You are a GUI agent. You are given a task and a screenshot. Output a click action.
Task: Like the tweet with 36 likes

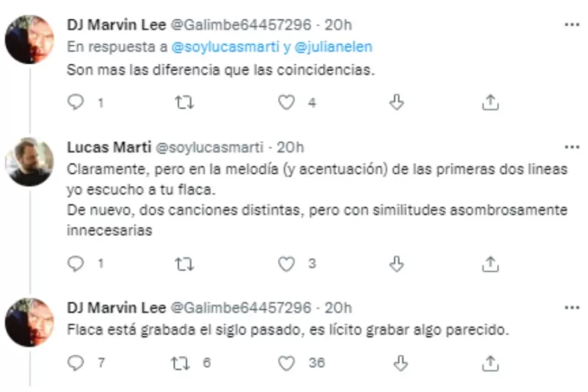coord(287,364)
